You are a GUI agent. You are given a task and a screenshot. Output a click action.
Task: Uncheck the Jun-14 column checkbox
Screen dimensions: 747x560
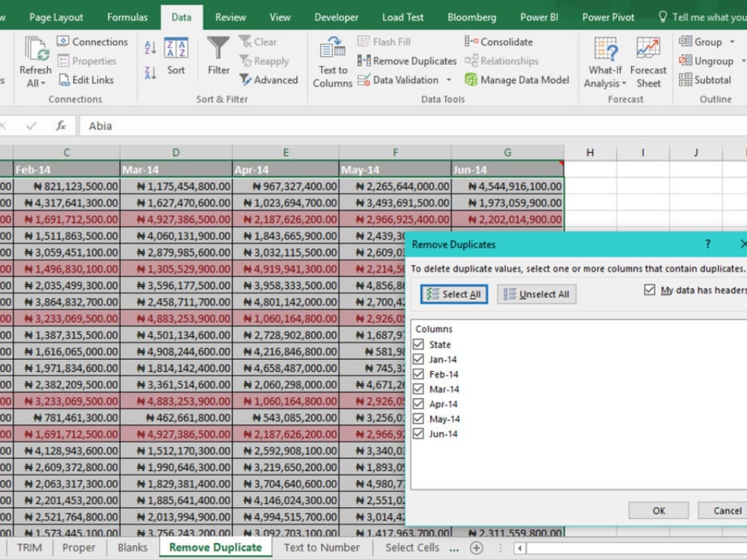point(419,433)
